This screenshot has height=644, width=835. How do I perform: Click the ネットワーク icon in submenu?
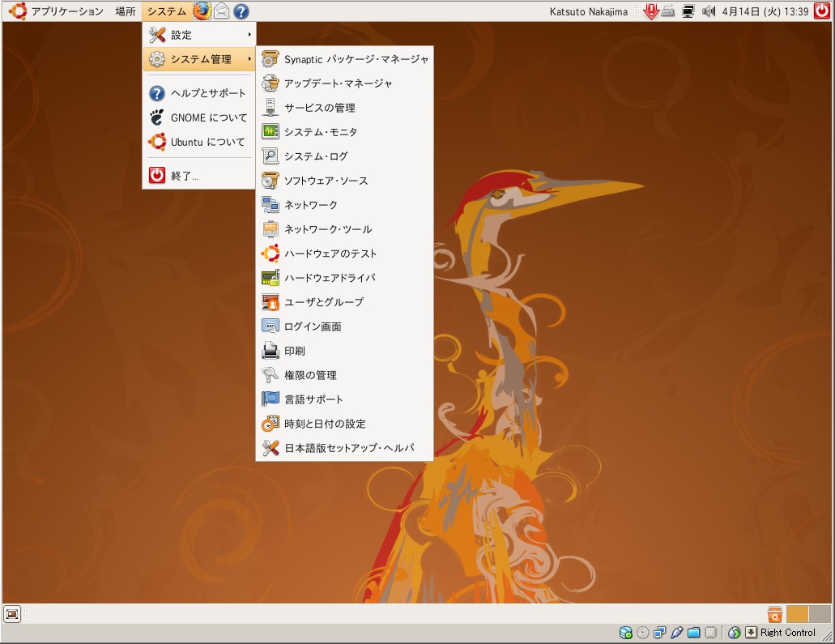[271, 205]
